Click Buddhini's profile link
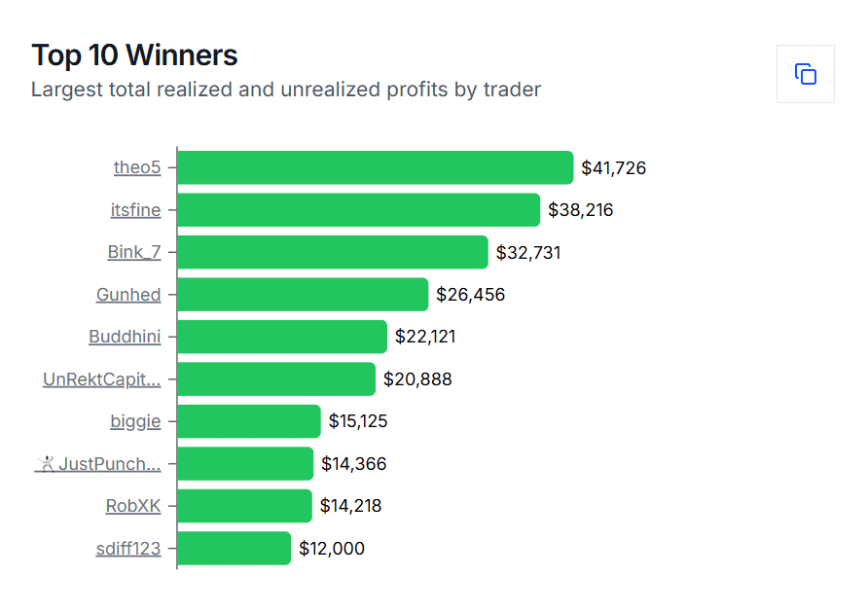868x612 pixels. tap(127, 336)
